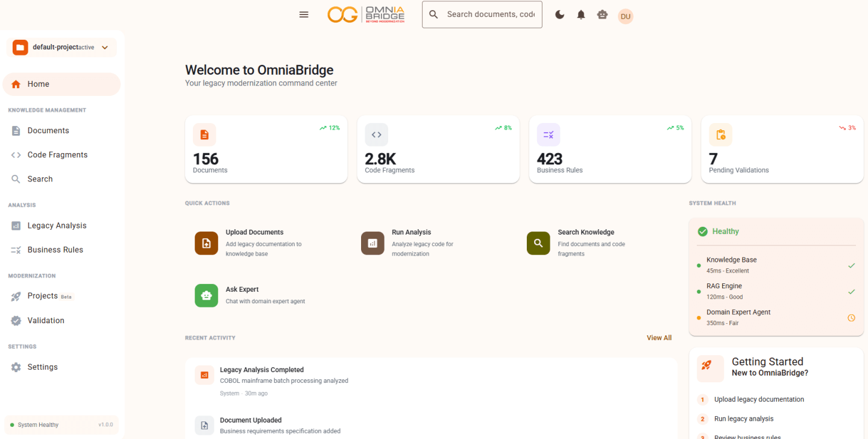
Task: Click the Search Knowledge magnifier icon
Action: (x=538, y=243)
